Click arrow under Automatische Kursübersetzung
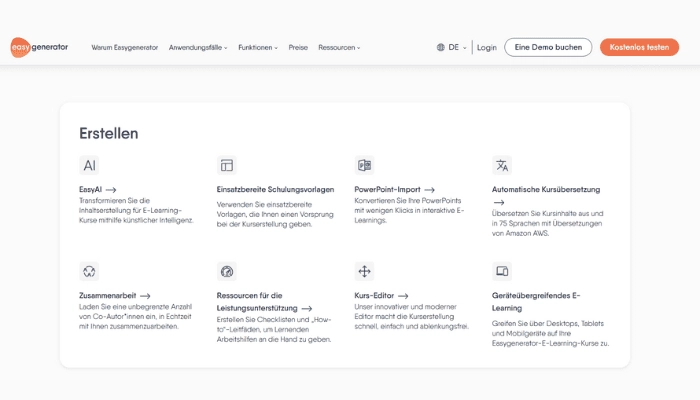 click(499, 203)
